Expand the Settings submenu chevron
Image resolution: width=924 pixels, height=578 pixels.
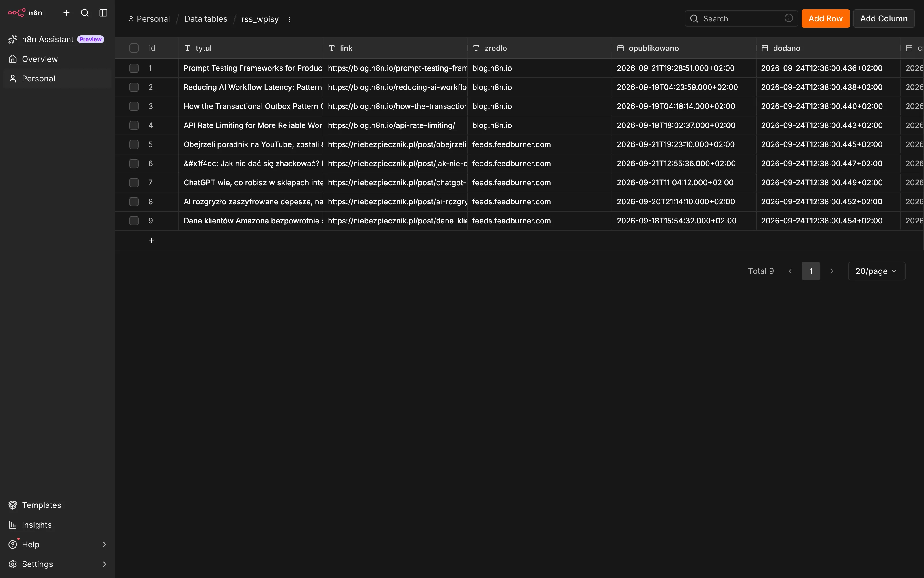(104, 564)
